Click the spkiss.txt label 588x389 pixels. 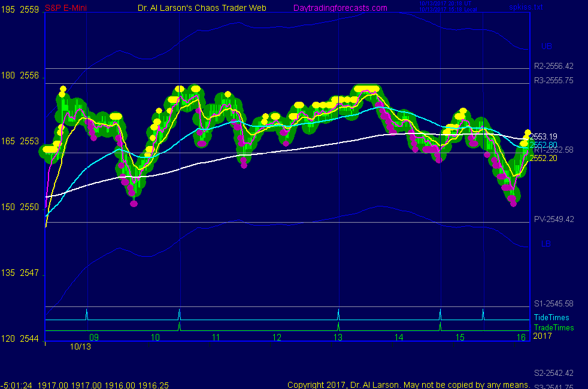click(x=526, y=7)
